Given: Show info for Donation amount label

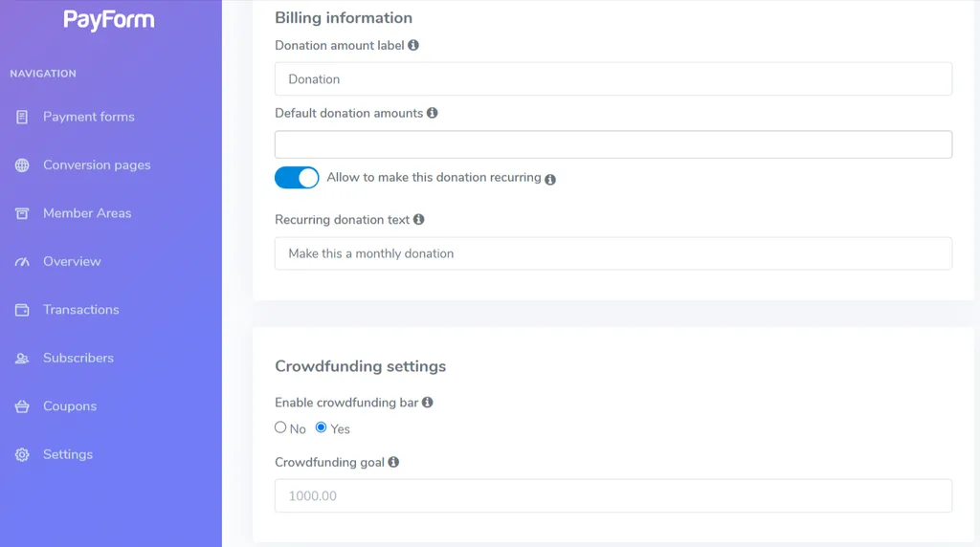Looking at the screenshot, I should pos(413,45).
